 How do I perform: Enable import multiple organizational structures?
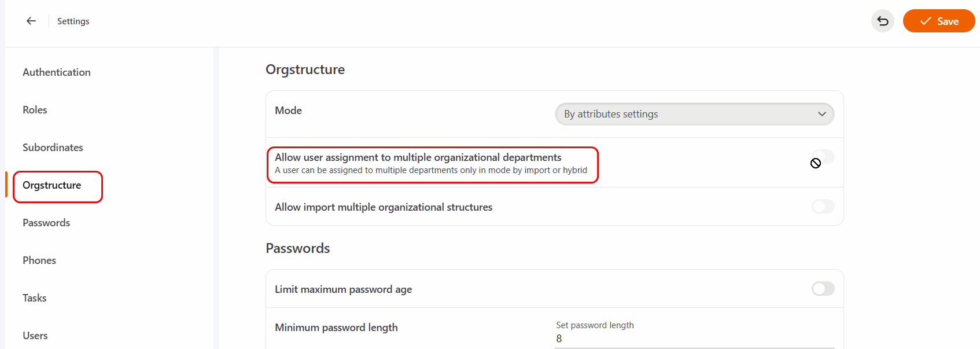pos(823,207)
